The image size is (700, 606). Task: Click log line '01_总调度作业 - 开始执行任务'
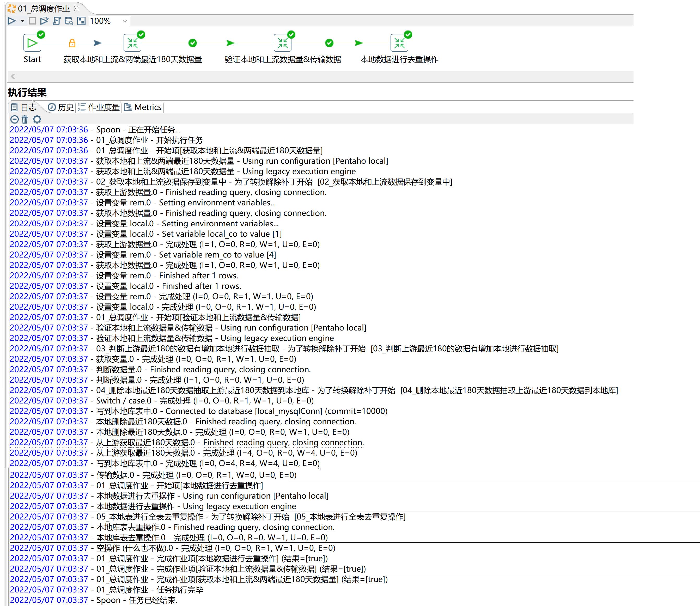(x=107, y=140)
